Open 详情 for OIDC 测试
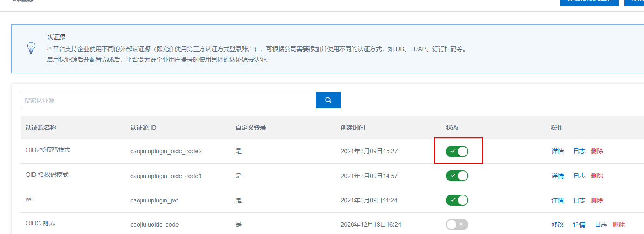Image resolution: width=644 pixels, height=234 pixels. pyautogui.click(x=579, y=225)
